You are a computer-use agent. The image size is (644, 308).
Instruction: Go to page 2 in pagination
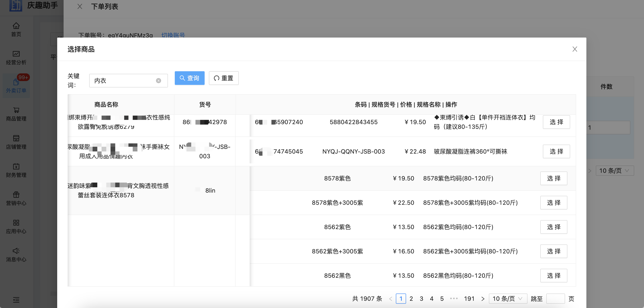tap(411, 299)
